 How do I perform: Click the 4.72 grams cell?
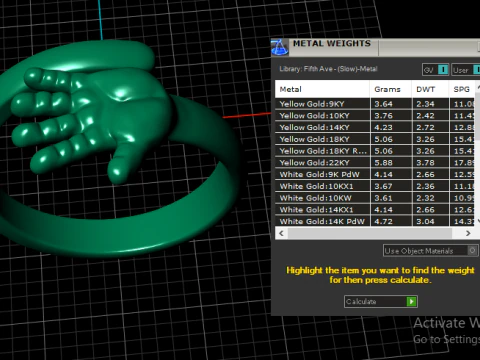pyautogui.click(x=391, y=221)
